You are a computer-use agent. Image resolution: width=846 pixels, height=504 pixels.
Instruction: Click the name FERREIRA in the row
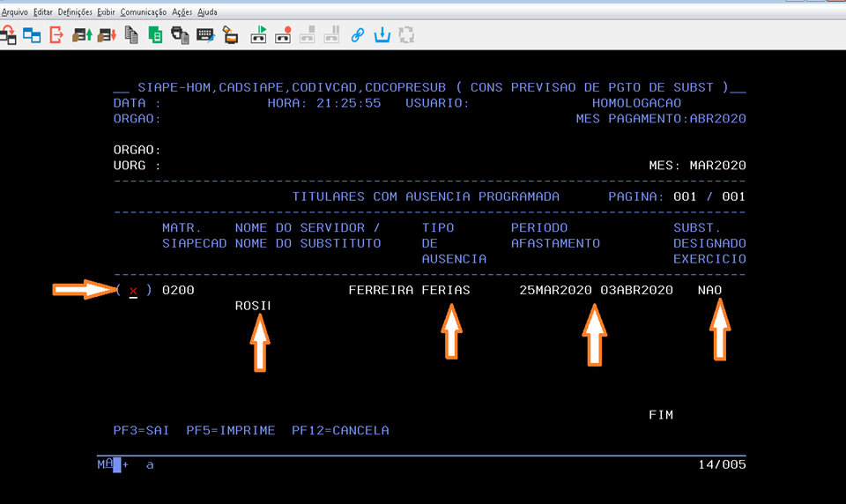(x=381, y=290)
